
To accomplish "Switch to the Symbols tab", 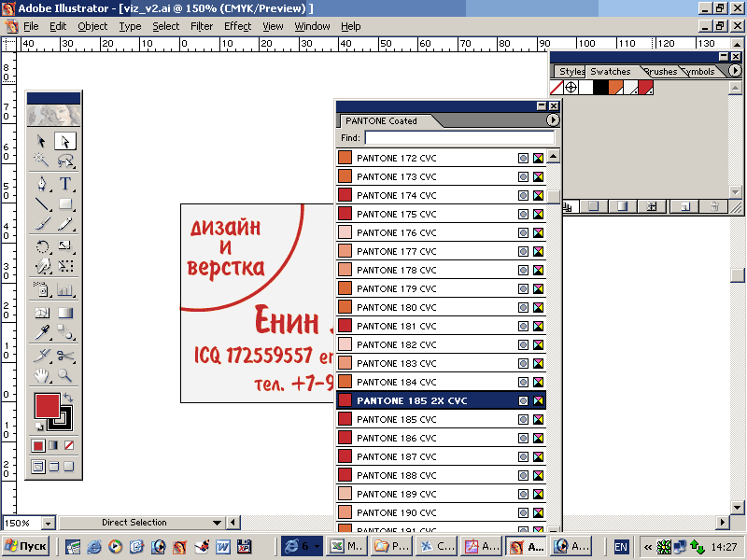I will pyautogui.click(x=698, y=72).
